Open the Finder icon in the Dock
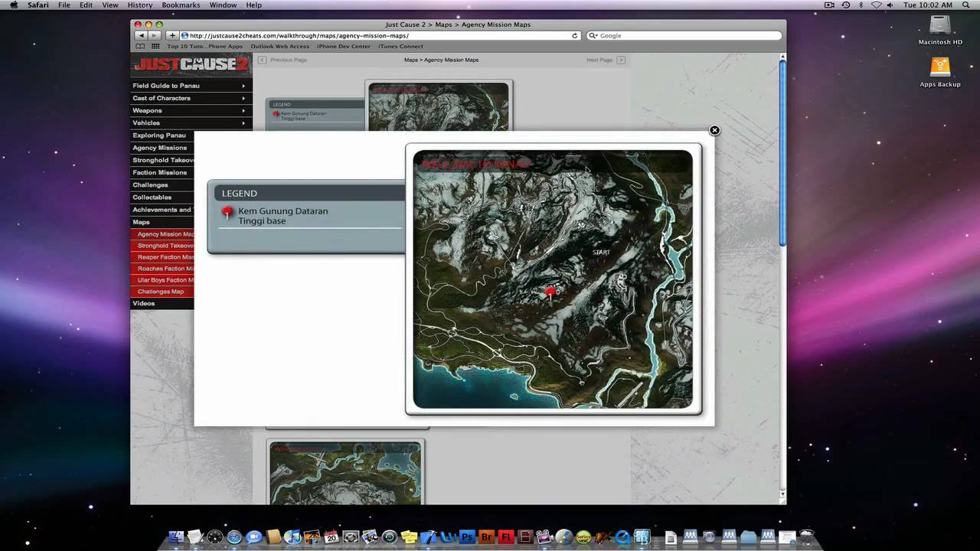The width and height of the screenshot is (980, 551). point(176,537)
